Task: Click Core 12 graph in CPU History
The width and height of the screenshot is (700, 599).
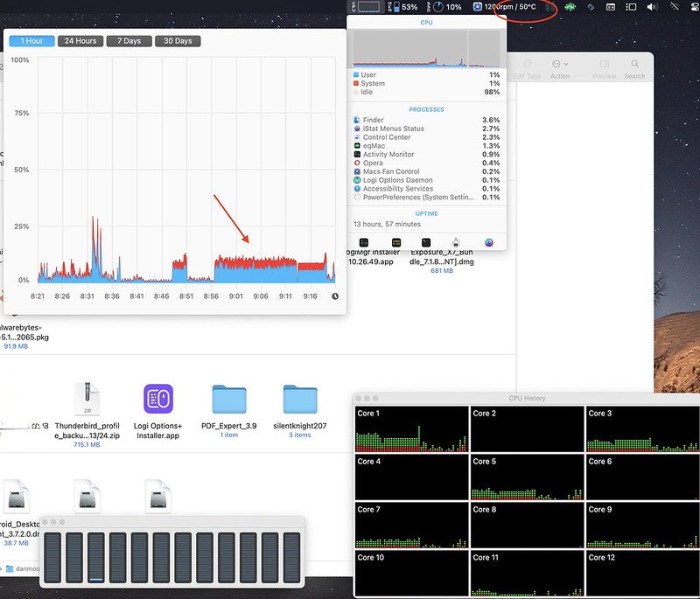Action: click(643, 573)
